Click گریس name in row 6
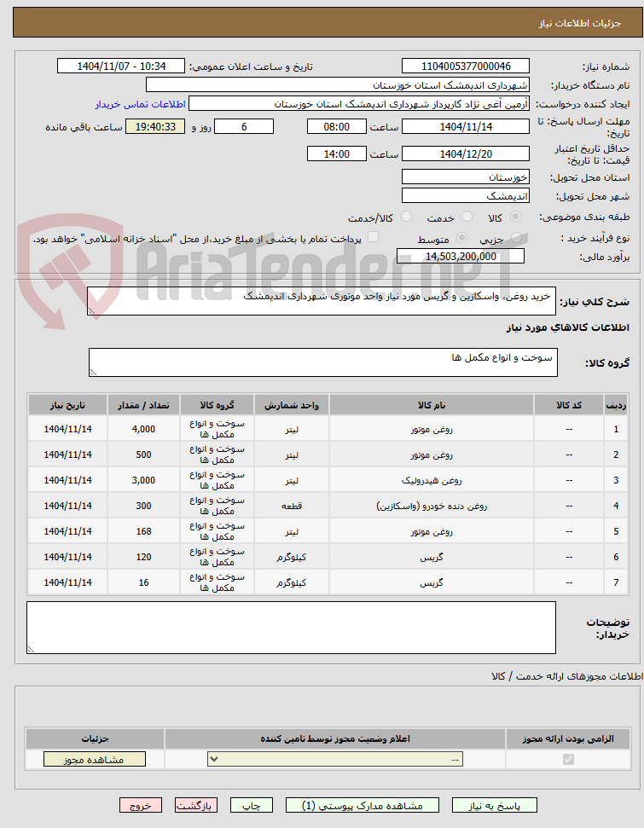This screenshot has height=828, width=644. (x=431, y=557)
